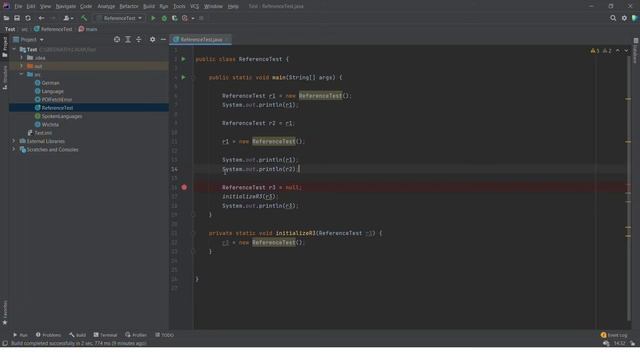Click the Reload from Disk icon
The height and width of the screenshot is (360, 640).
click(x=28, y=18)
